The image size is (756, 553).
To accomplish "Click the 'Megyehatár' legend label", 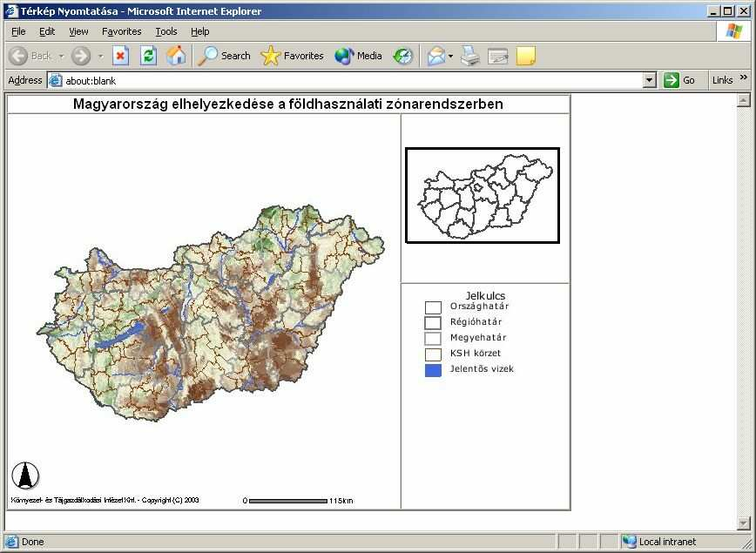I will (478, 338).
